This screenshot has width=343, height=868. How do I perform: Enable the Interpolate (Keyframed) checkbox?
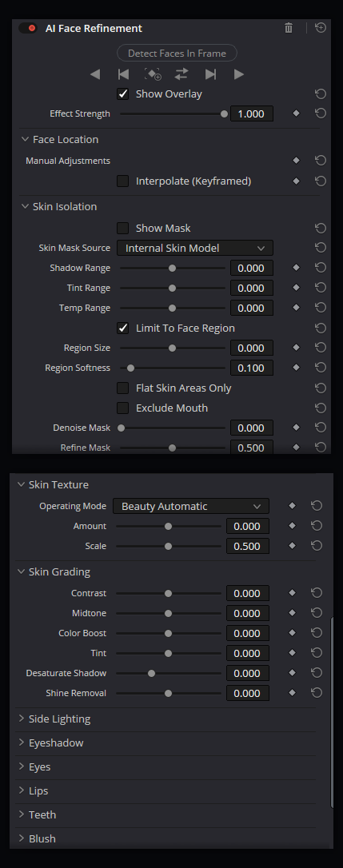(x=123, y=181)
